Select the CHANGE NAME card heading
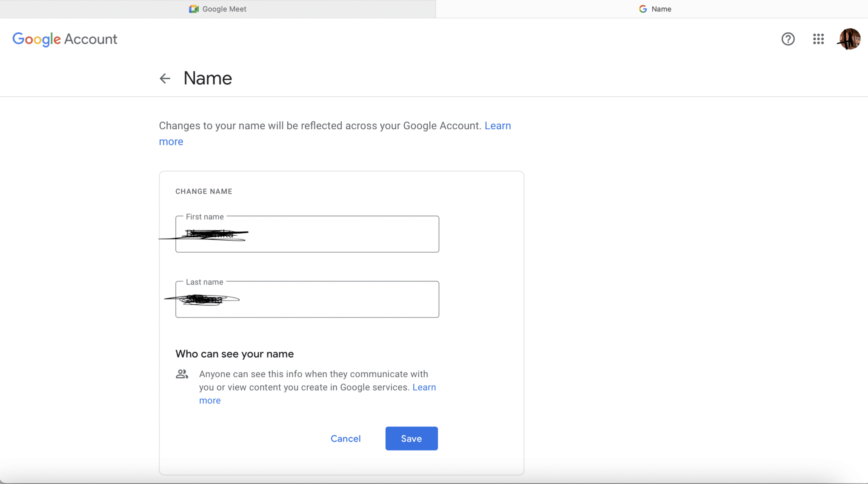The image size is (868, 484). (203, 191)
